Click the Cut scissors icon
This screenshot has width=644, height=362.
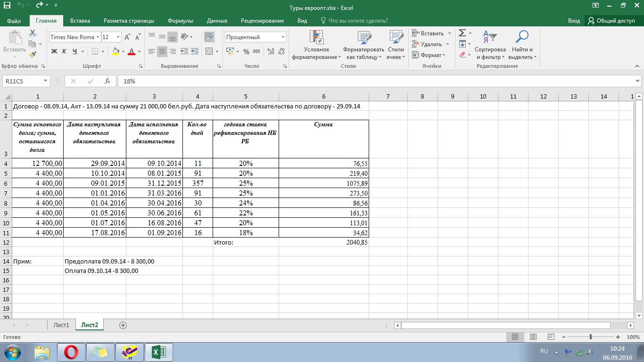pos(33,33)
